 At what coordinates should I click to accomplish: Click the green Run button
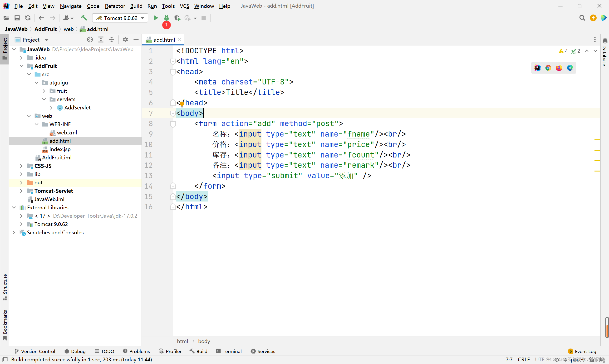click(x=156, y=18)
